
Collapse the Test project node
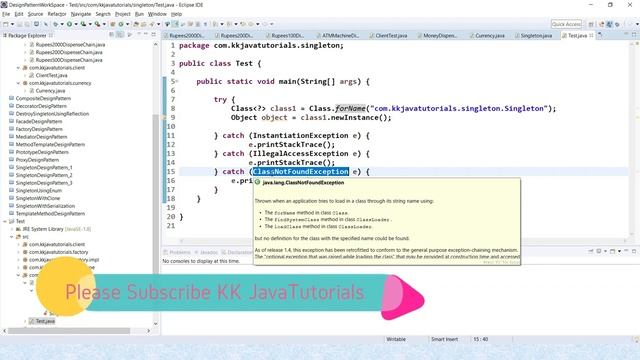click(4, 221)
